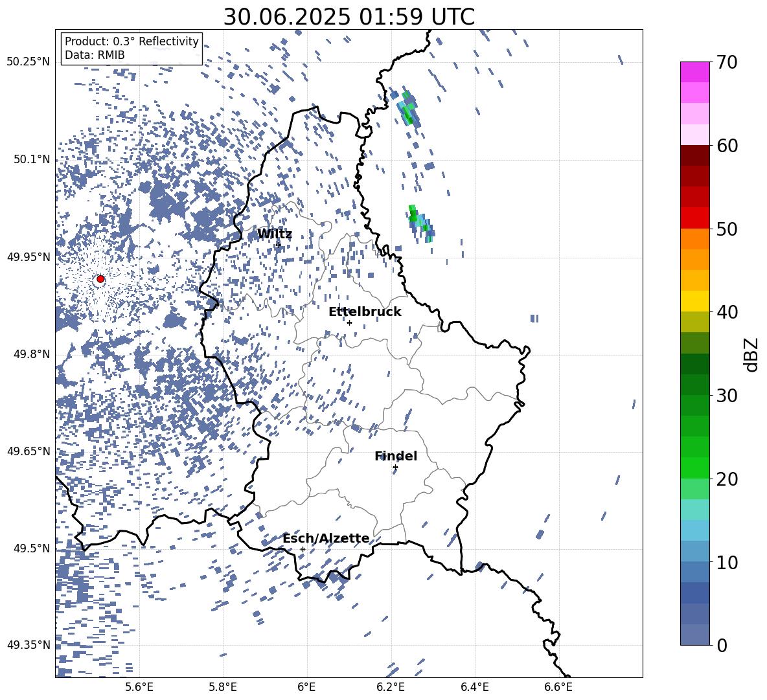Click the Wiltz station cross marker
This screenshot has height=700, width=767.
pyautogui.click(x=279, y=244)
